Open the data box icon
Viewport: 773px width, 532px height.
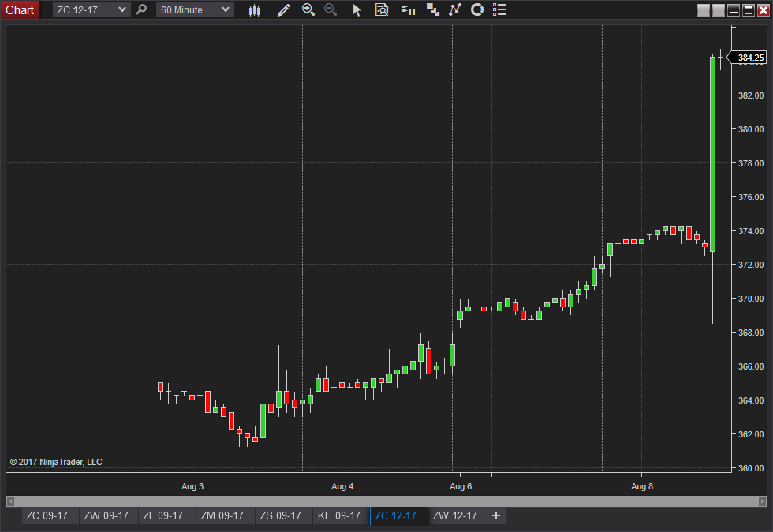pos(382,9)
